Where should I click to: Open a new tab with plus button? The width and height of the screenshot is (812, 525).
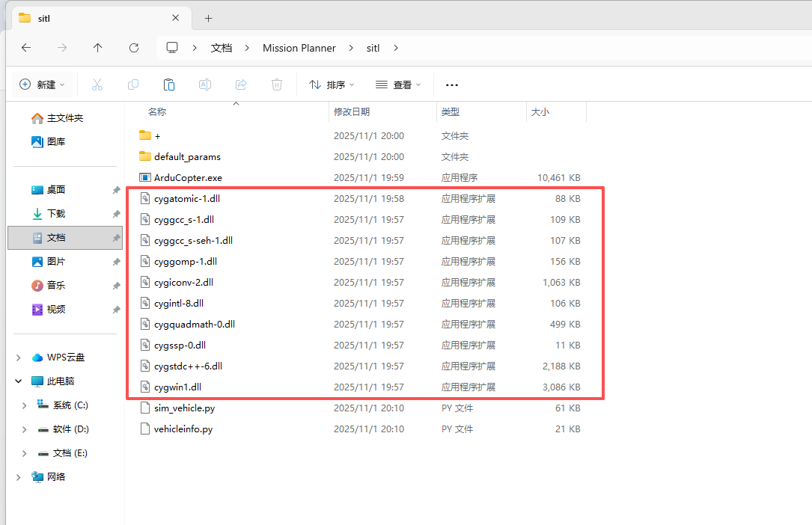(209, 18)
